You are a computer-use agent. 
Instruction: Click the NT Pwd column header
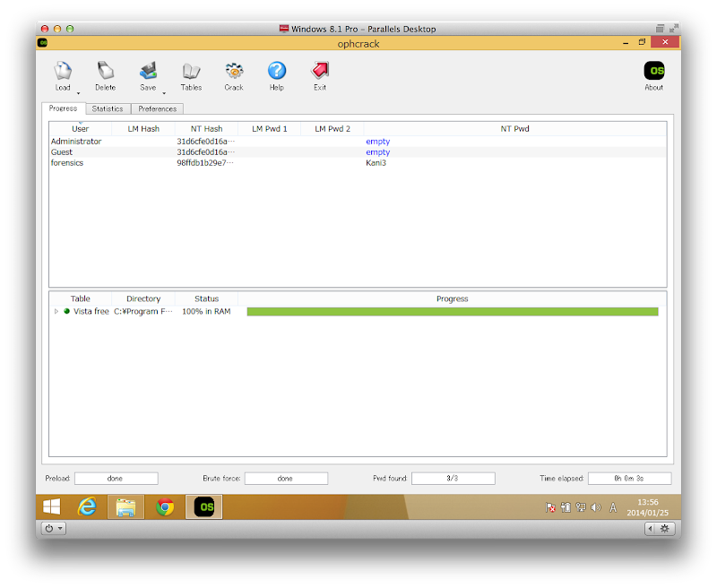514,129
